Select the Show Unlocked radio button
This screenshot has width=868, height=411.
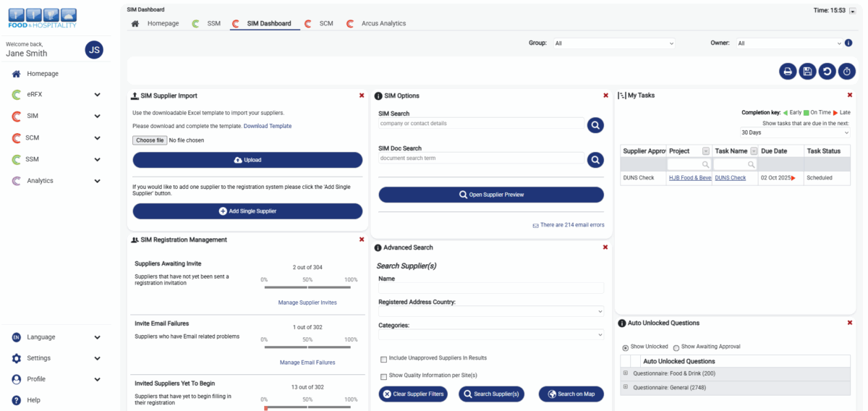point(626,347)
